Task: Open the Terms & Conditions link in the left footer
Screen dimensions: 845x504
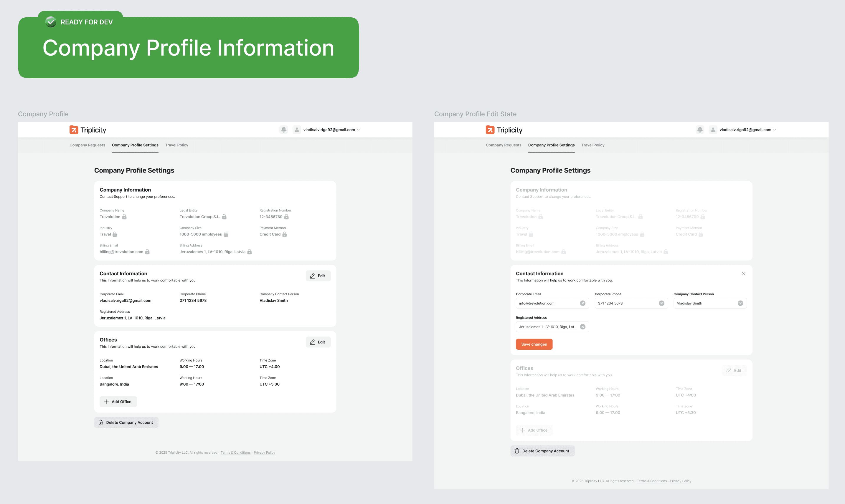Action: click(235, 453)
